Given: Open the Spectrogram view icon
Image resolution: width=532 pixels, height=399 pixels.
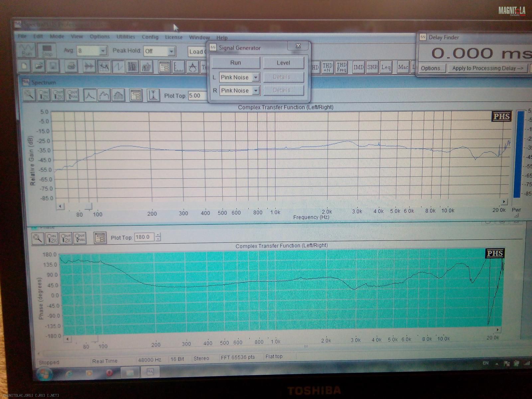Looking at the screenshot, I should point(132,67).
